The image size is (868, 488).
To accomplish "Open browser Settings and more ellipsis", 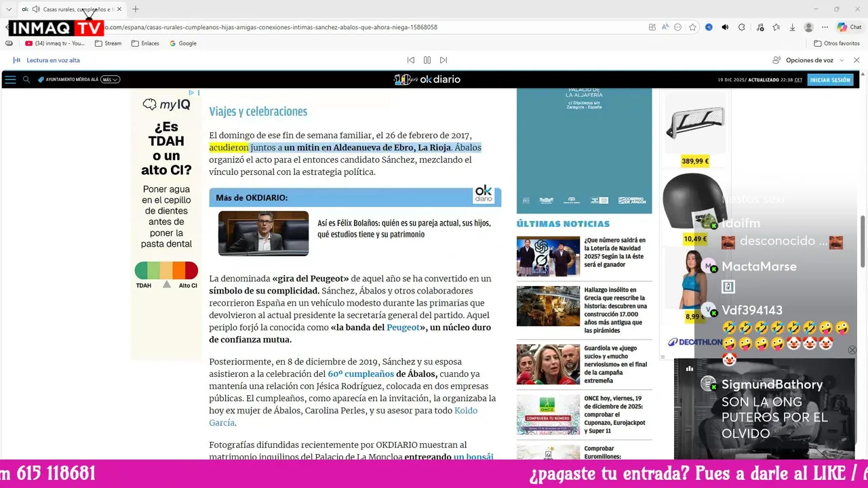I will 825,27.
